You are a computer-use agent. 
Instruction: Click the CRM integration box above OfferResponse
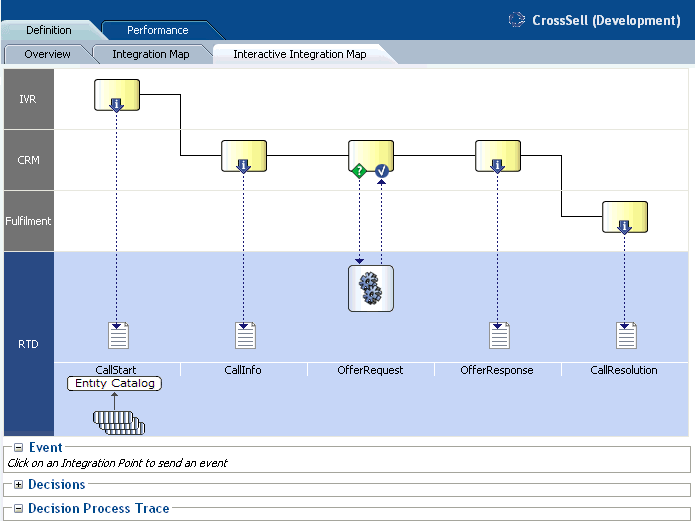(x=498, y=156)
